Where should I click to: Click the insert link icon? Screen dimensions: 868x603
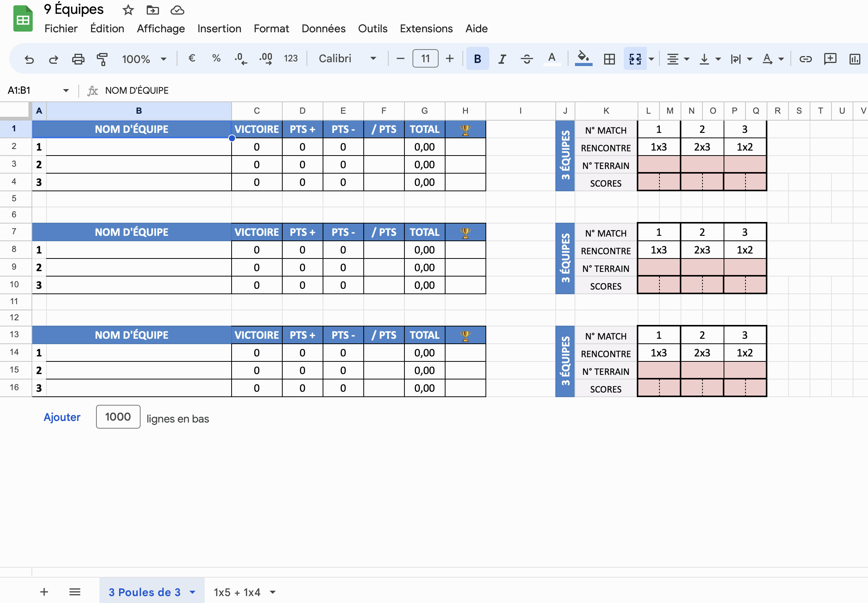(x=805, y=59)
